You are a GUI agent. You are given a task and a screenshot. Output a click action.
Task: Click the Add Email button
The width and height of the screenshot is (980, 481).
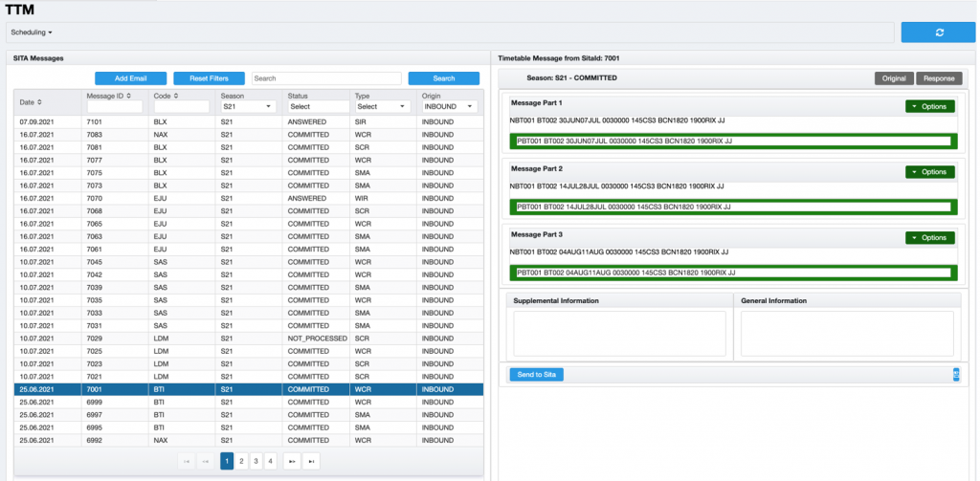point(130,78)
